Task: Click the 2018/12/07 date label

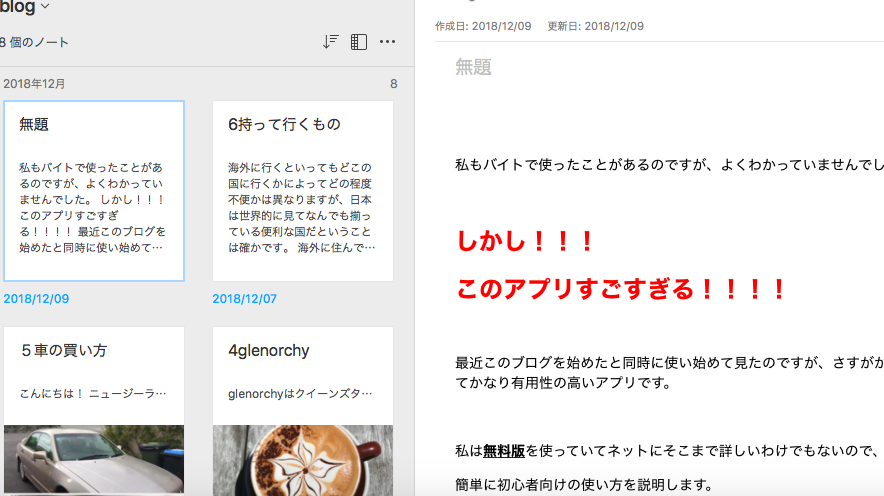Action: (x=245, y=299)
